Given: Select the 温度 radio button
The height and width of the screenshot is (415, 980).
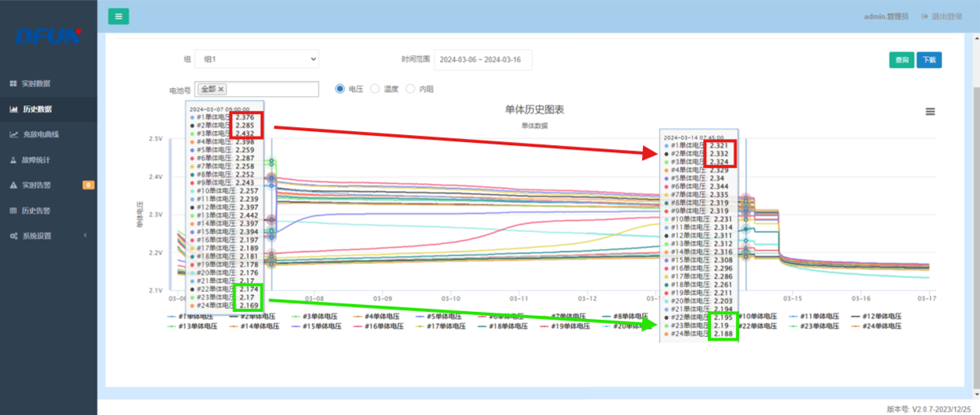Looking at the screenshot, I should pos(375,89).
